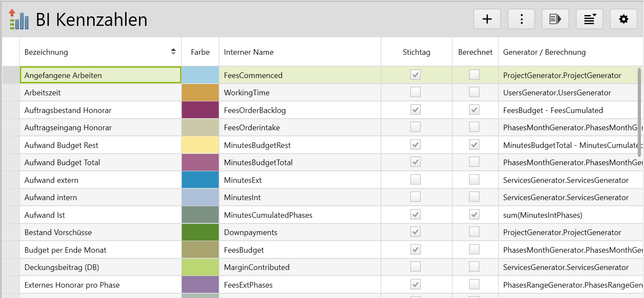Select the Bestand Vorschüsse row label
Viewport: 644px width, 298px height.
pos(58,232)
